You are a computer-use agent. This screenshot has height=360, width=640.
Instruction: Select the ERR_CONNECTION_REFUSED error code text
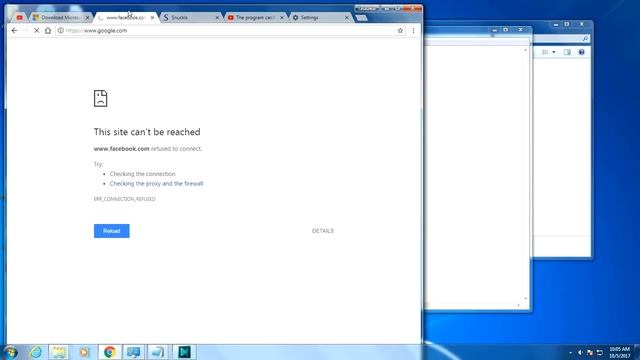[124, 199]
